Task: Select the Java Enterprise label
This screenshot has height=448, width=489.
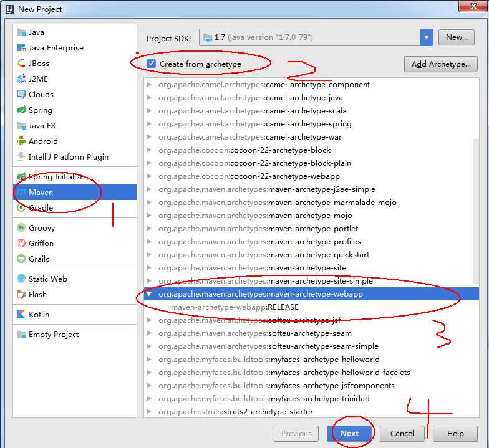Action: [x=56, y=47]
